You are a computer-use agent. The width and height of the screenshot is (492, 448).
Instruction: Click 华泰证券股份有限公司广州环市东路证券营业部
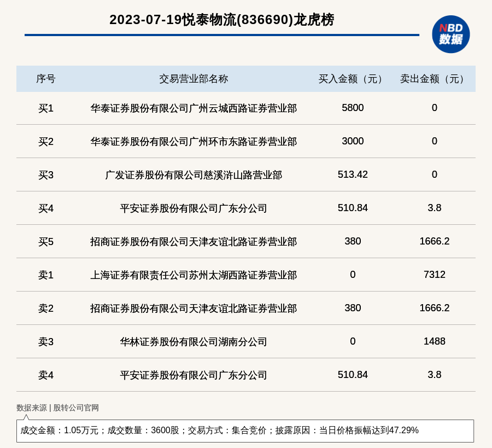click(x=194, y=142)
